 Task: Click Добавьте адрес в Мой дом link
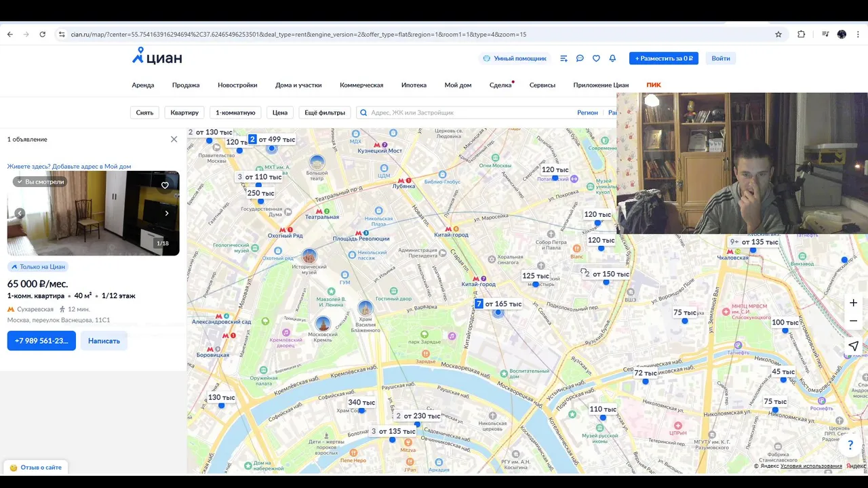coord(92,166)
